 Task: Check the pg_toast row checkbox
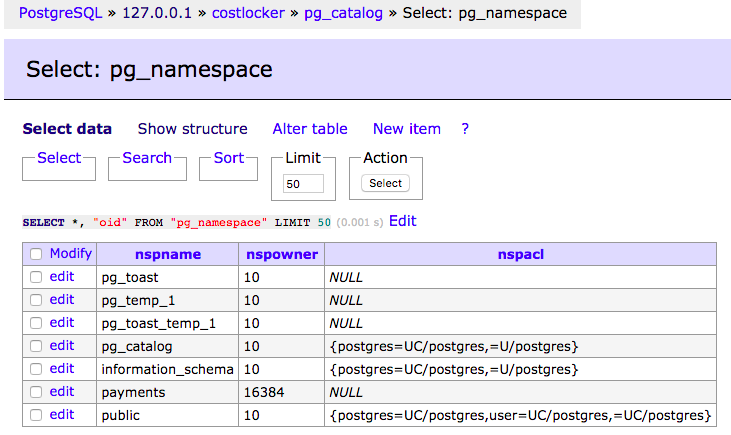tap(36, 277)
